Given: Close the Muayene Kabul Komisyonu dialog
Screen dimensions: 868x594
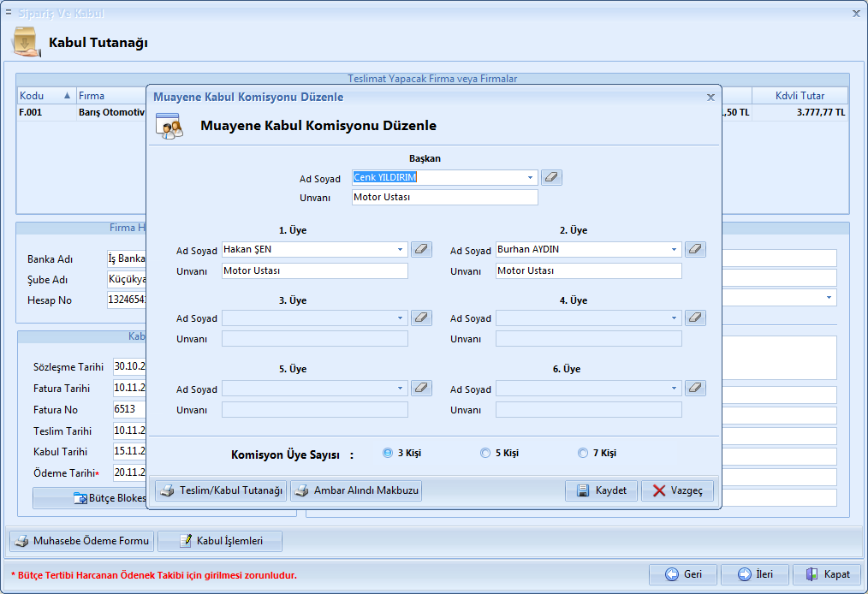Looking at the screenshot, I should pos(710,98).
